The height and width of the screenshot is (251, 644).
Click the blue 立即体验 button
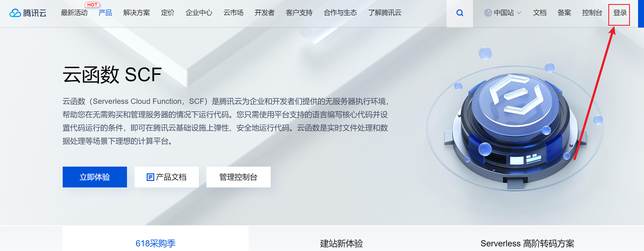point(95,177)
